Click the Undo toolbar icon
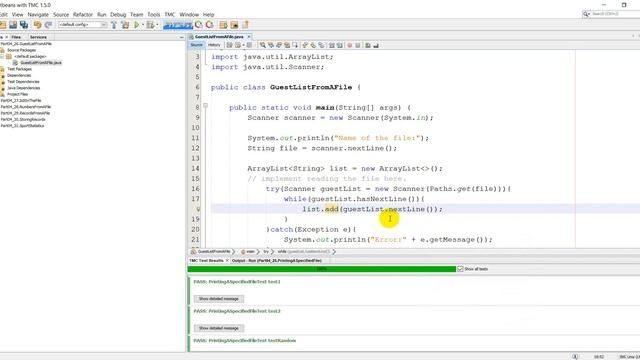This screenshot has height=360, width=640. pos(38,25)
